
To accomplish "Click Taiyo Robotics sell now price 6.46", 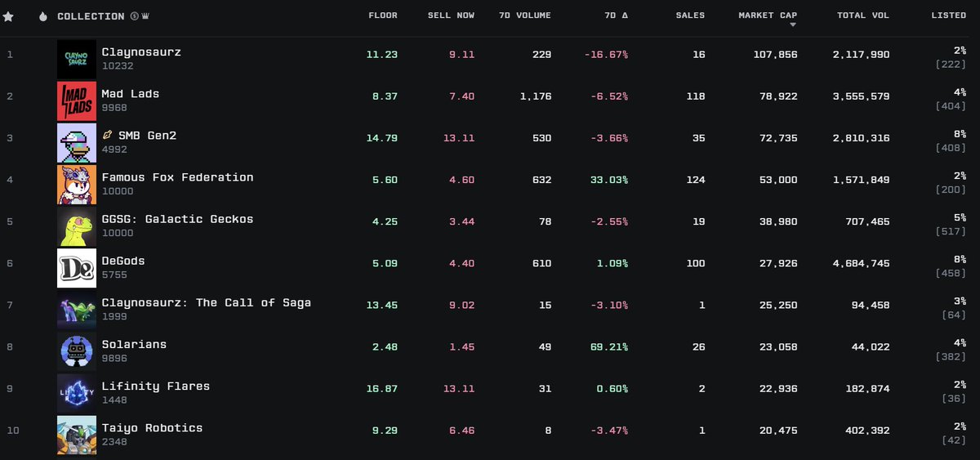I will pyautogui.click(x=462, y=430).
